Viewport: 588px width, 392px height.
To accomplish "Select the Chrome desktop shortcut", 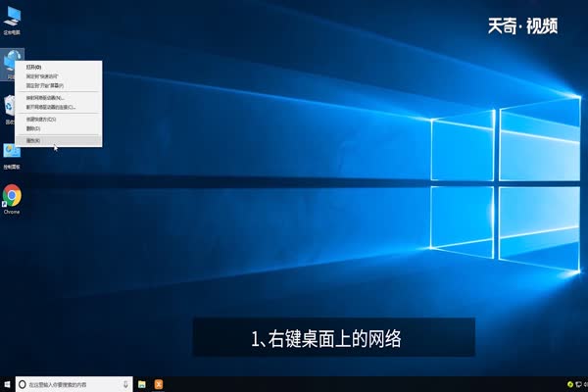I will tap(12, 199).
